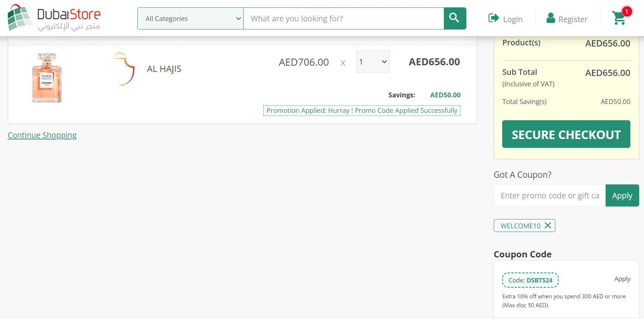Click the Register link
This screenshot has height=319, width=644.
(x=573, y=19)
